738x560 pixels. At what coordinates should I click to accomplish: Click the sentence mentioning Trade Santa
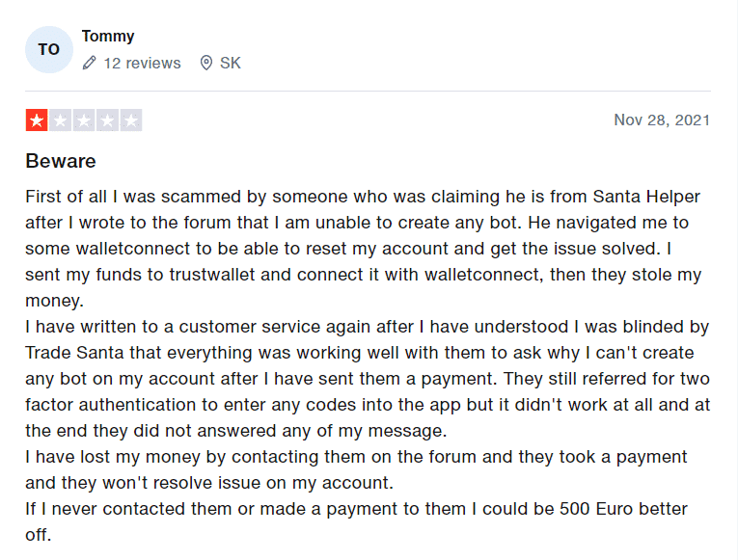click(x=368, y=353)
